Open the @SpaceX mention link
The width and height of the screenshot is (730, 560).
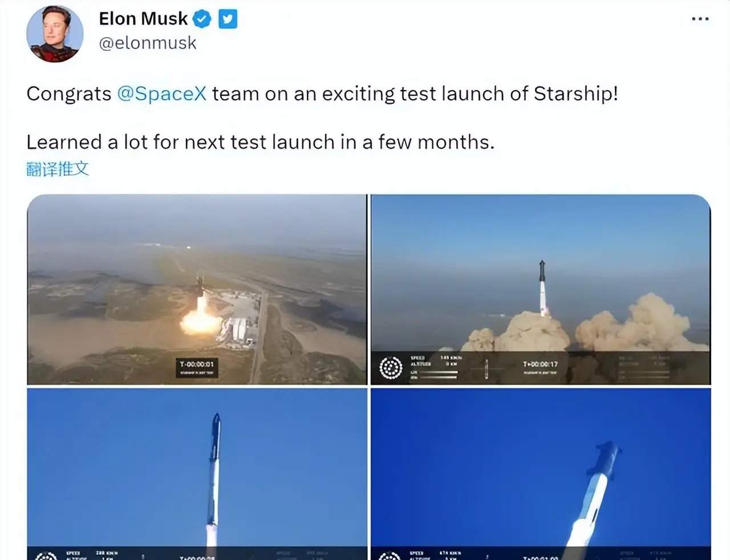[x=161, y=94]
